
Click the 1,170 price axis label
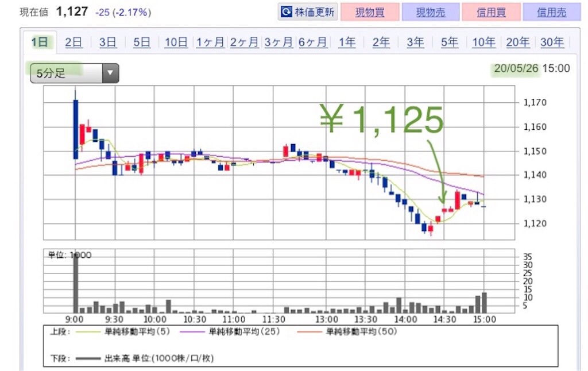tap(535, 102)
